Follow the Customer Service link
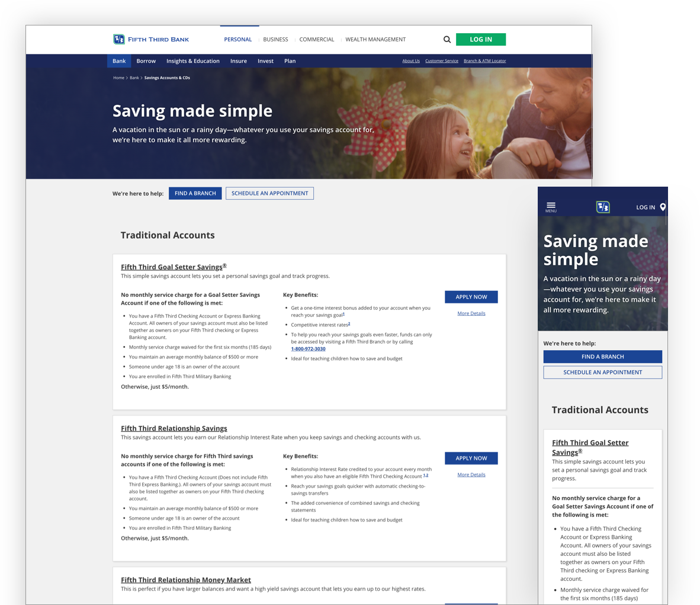The height and width of the screenshot is (605, 700). coord(442,61)
